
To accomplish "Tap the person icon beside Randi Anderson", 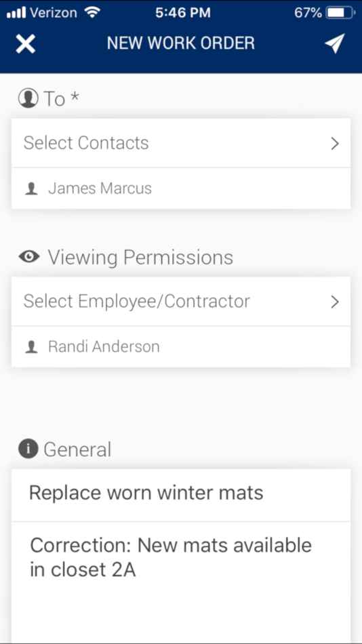I will tap(32, 347).
